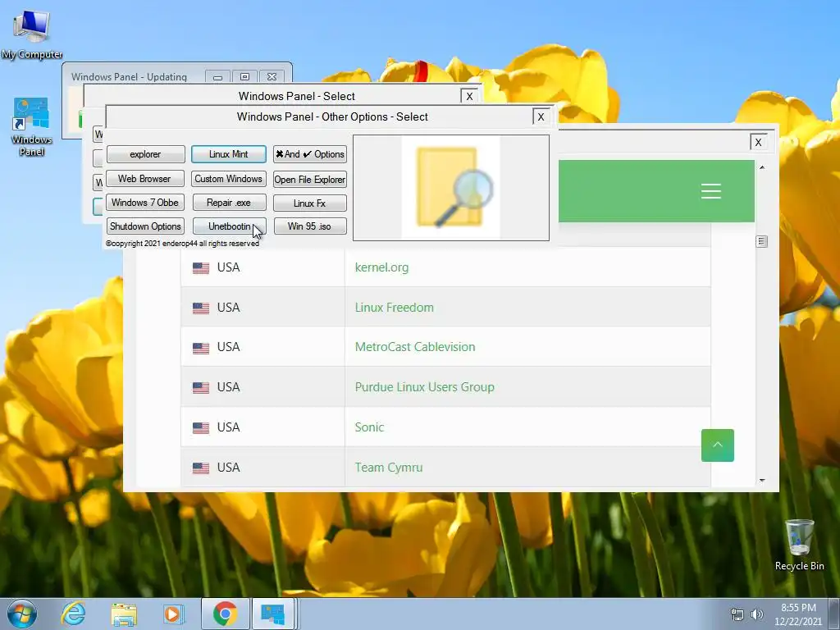840x630 pixels.
Task: Click the USA cell in the Sonic row
Action: 262,427
